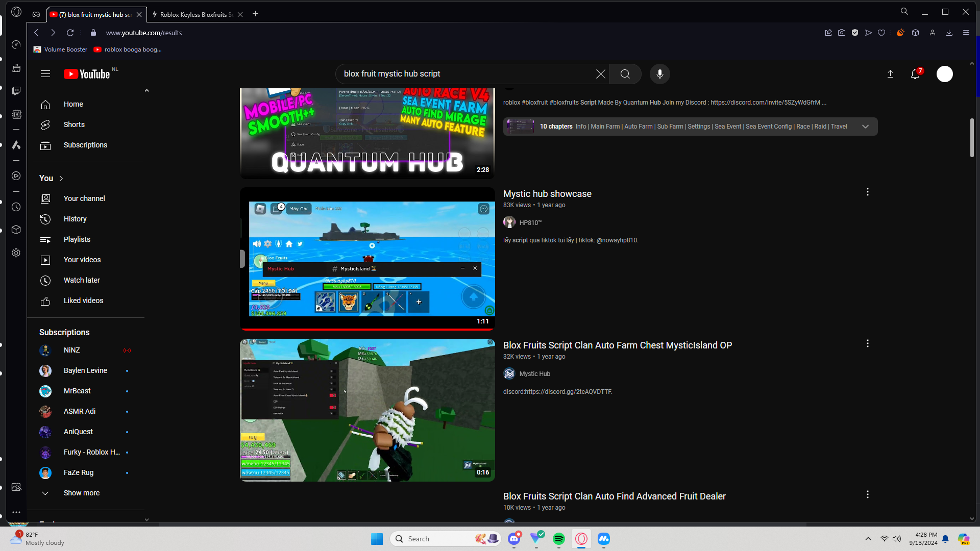Click the pin icon in address bar
Image resolution: width=980 pixels, height=551 pixels.
[828, 33]
